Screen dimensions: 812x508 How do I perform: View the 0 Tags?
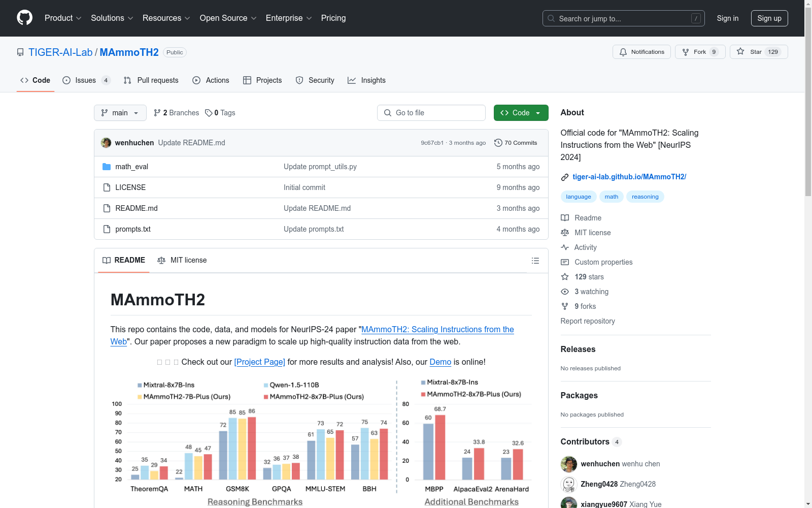(220, 113)
